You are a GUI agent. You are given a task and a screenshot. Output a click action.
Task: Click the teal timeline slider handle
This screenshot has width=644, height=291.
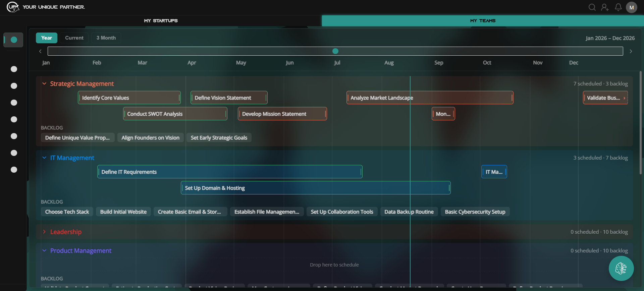pyautogui.click(x=335, y=51)
